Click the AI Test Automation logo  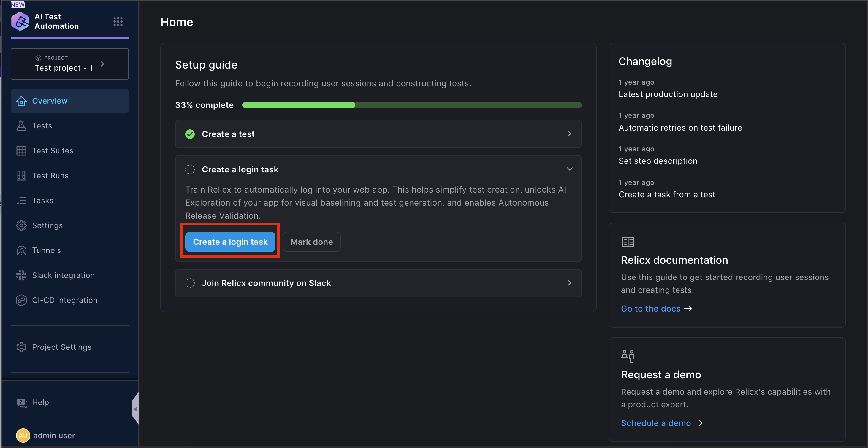[x=20, y=22]
